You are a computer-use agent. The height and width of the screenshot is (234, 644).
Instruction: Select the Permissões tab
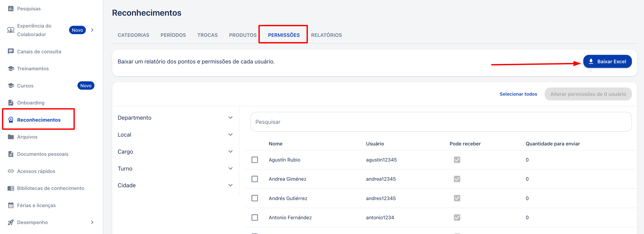[284, 35]
